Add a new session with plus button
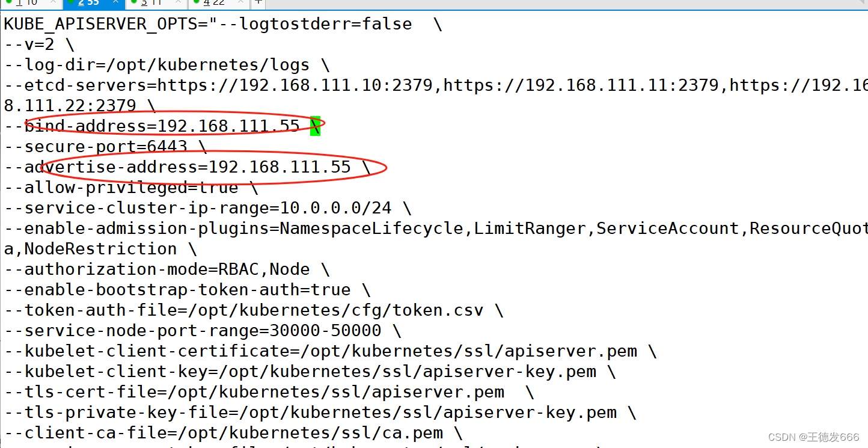 (258, 2)
